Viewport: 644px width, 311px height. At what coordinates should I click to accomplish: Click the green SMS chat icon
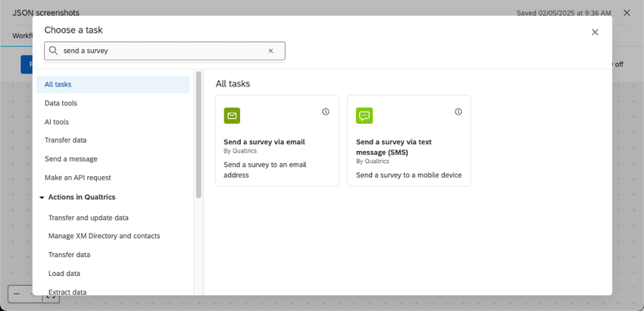(364, 115)
